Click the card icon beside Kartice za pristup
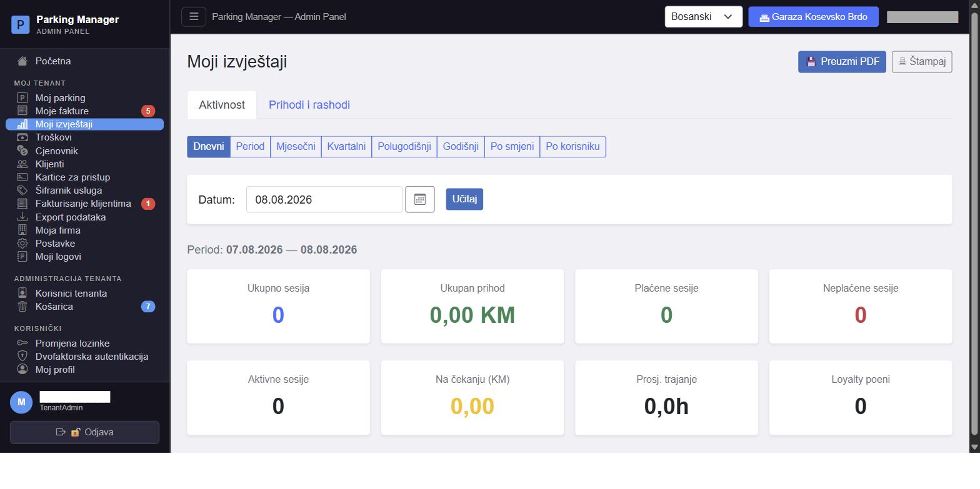 point(22,177)
